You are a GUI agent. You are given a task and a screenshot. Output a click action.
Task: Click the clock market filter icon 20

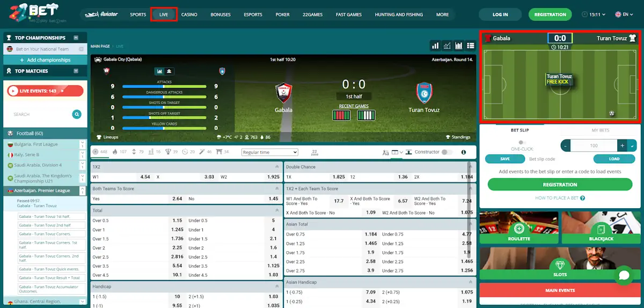(x=185, y=152)
